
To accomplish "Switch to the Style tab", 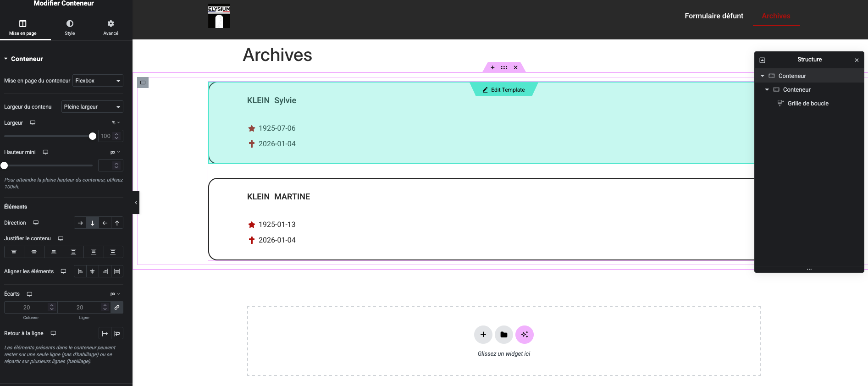I will click(x=70, y=28).
